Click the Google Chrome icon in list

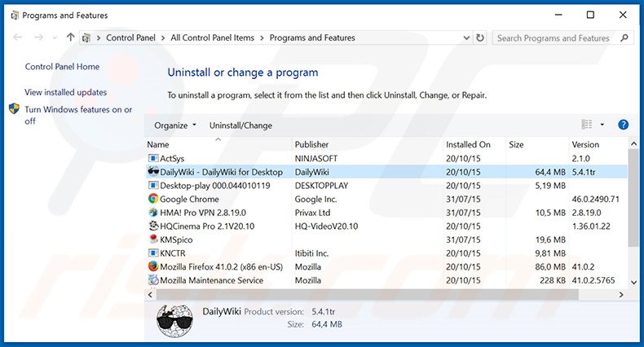[x=153, y=199]
